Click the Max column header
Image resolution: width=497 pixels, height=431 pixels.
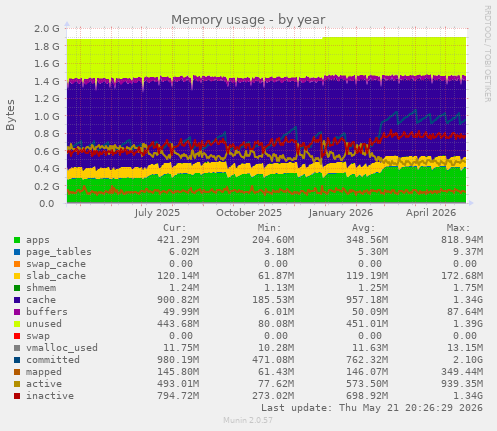click(x=458, y=228)
